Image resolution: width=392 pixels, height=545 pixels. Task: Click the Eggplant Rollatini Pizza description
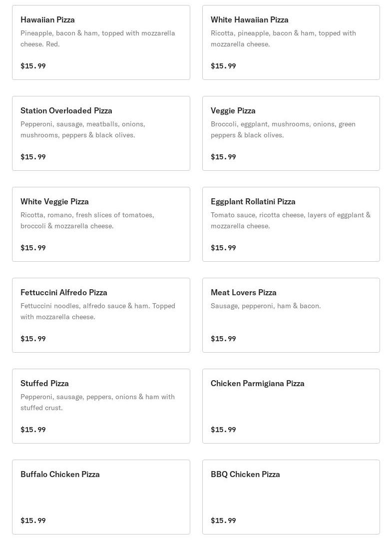(x=291, y=220)
